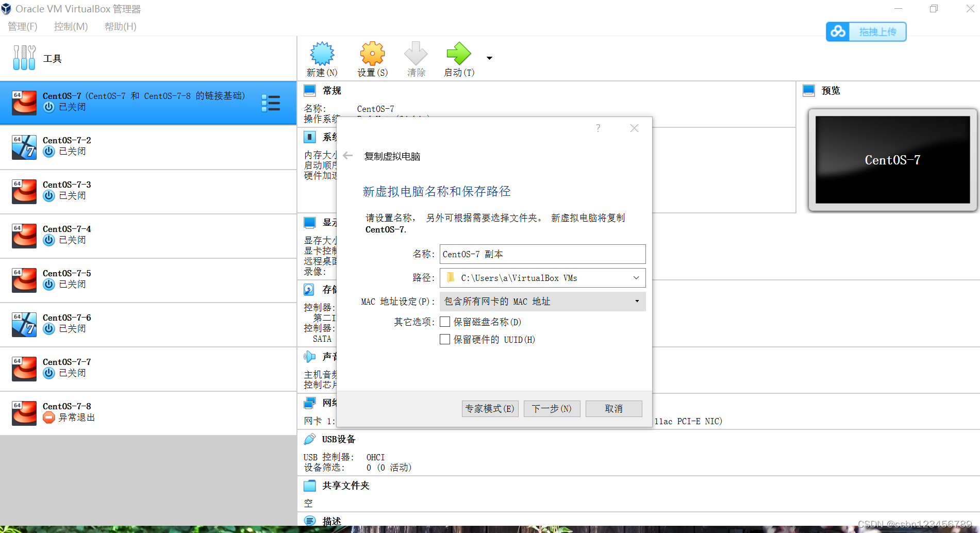Click the OHCI USB controller value
Viewport: 980px width, 533px height.
coord(375,457)
